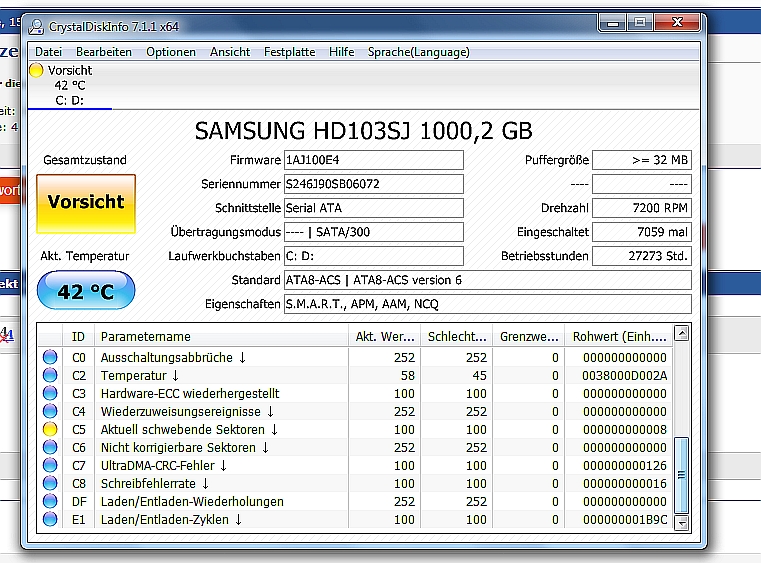The height and width of the screenshot is (563, 761).
Task: Click the Puffergröße field >= 32 MB
Action: 642,160
